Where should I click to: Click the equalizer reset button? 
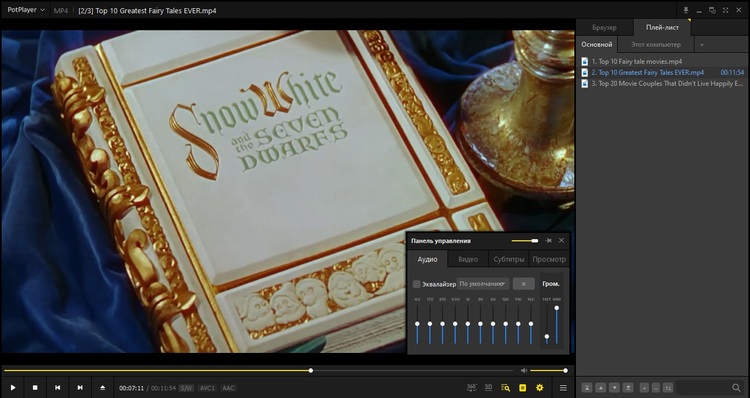pyautogui.click(x=523, y=284)
